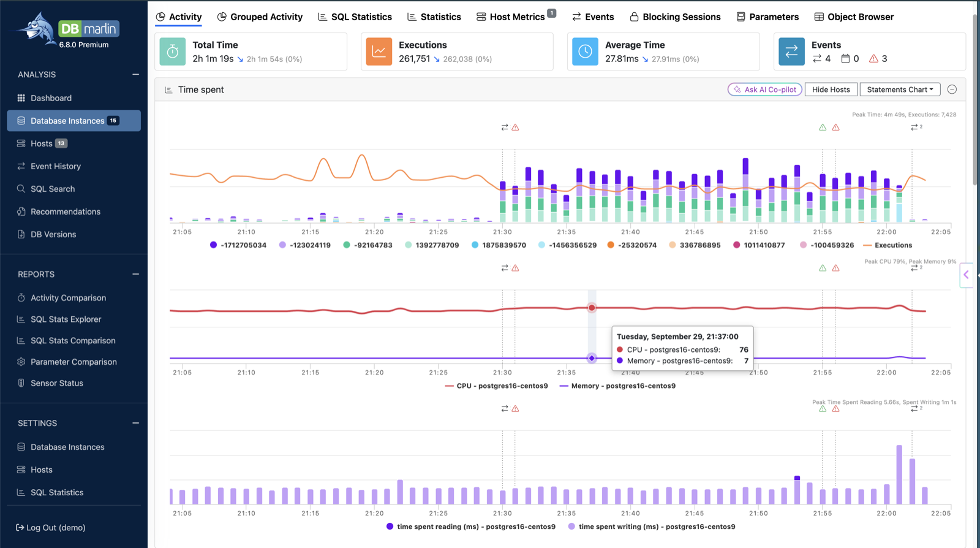Click the Hide Hosts button
This screenshot has width=980, height=548.
coord(831,89)
